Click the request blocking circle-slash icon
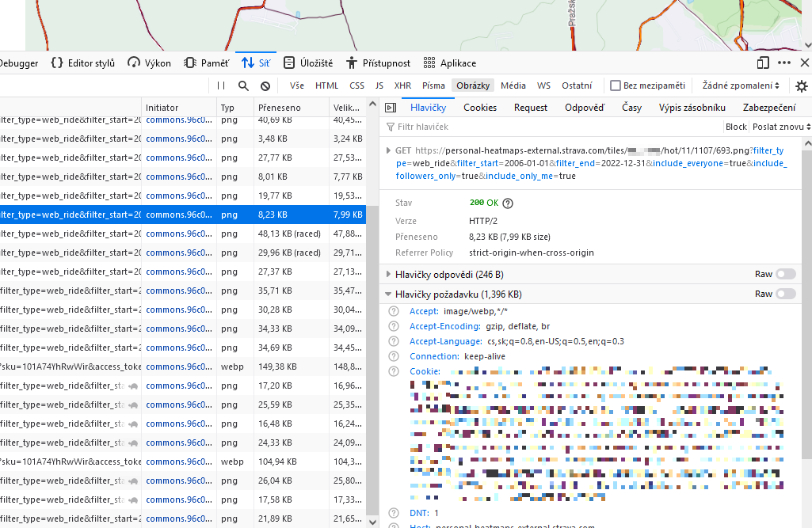This screenshot has width=812, height=528. tap(265, 85)
